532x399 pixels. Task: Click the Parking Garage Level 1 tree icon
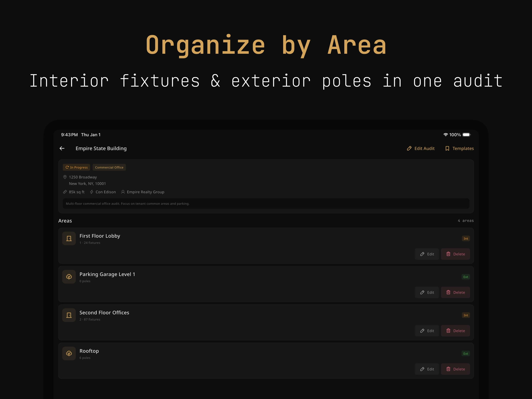(69, 277)
